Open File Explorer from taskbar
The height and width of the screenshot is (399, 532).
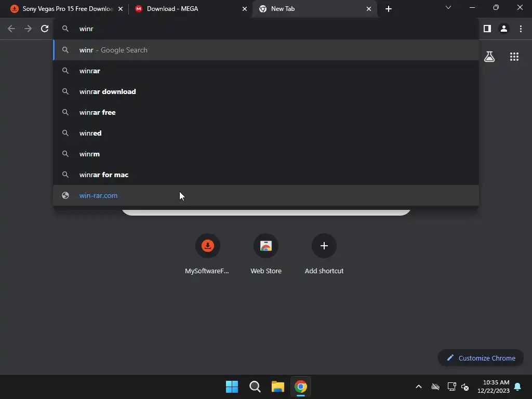[278, 387]
